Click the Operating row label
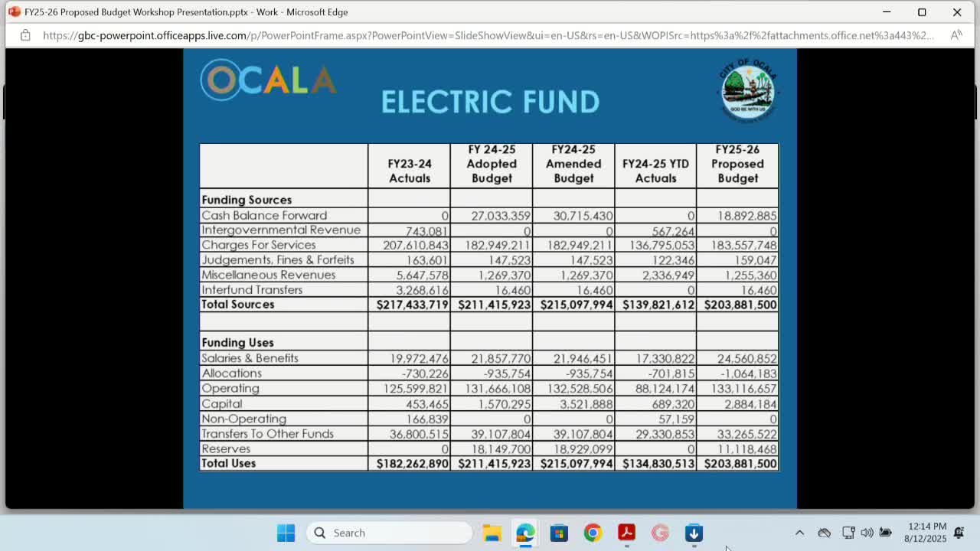Image resolution: width=980 pixels, height=551 pixels. (x=230, y=389)
